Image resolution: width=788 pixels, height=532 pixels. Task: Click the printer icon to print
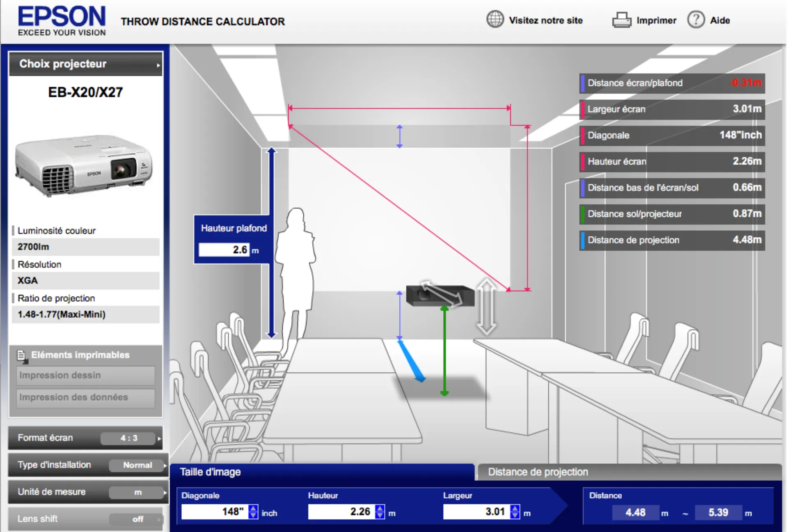pos(621,20)
